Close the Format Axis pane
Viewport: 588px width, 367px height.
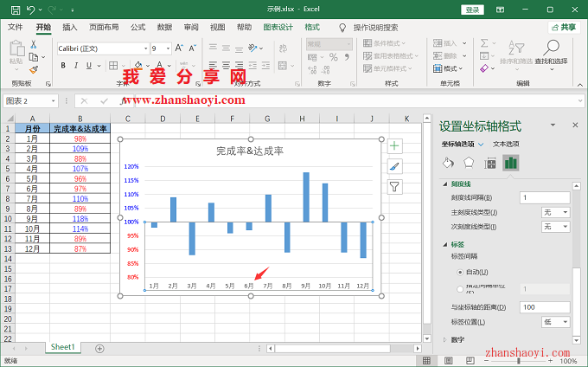point(575,125)
